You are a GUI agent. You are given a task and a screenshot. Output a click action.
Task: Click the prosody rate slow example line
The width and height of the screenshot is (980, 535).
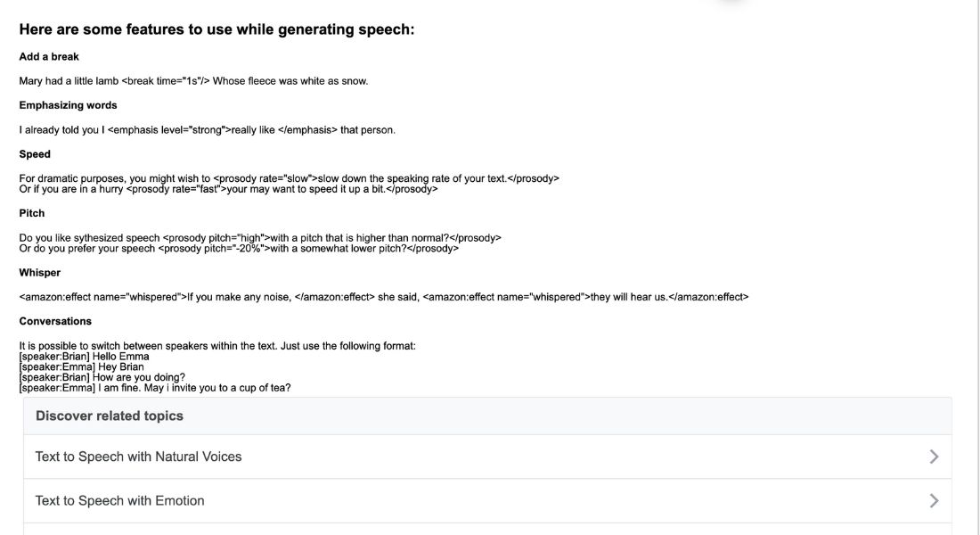[x=289, y=178]
